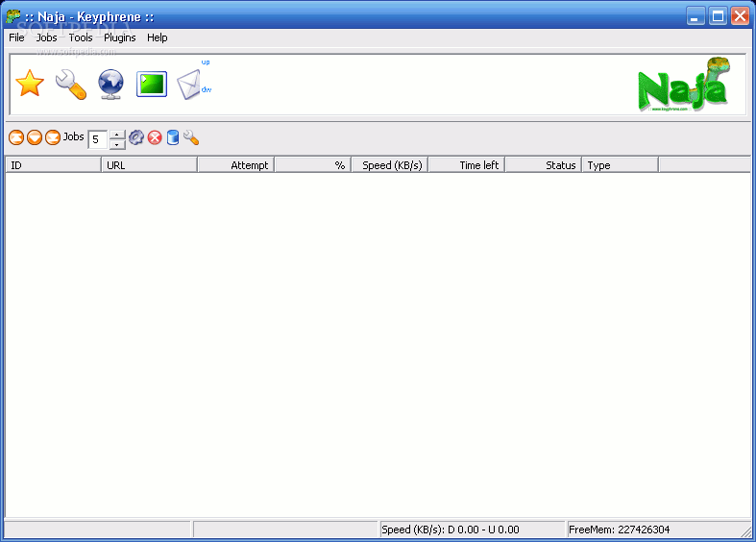Sort by the URL column header
The height and width of the screenshot is (542, 756).
(x=149, y=165)
